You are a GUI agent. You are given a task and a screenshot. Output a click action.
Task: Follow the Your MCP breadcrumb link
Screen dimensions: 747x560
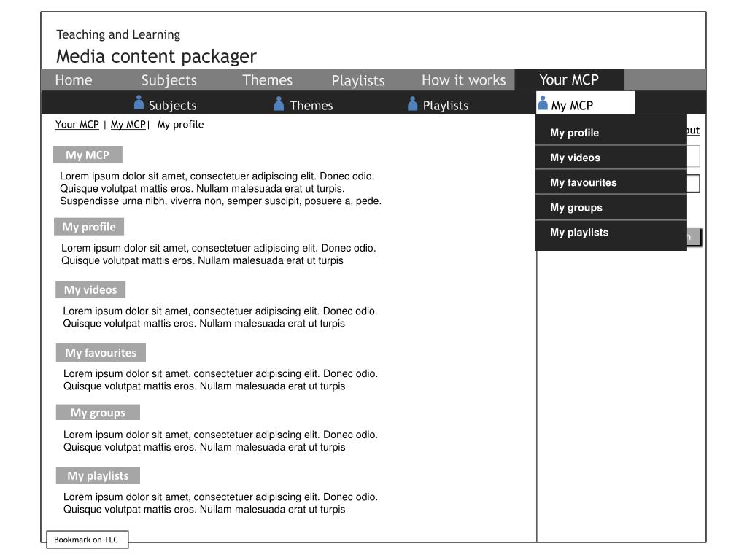(x=77, y=124)
